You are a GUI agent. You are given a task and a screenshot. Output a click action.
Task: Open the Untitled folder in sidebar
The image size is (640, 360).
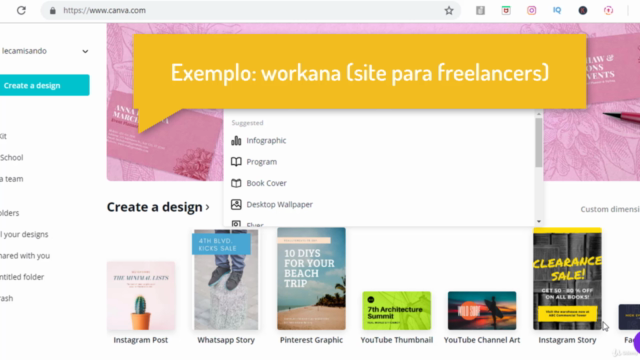tap(22, 277)
